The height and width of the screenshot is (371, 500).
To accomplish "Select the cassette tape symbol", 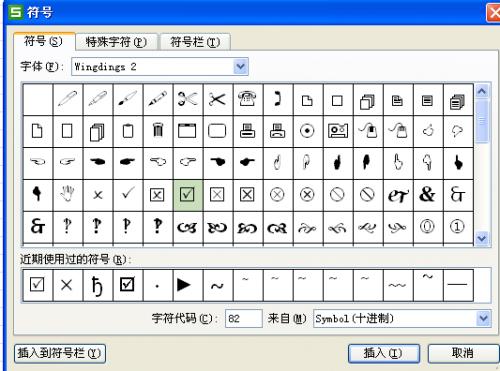I will 338,131.
